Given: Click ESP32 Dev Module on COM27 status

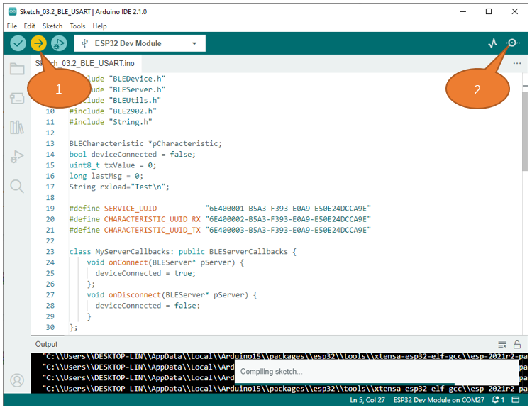Looking at the screenshot, I should pos(438,400).
